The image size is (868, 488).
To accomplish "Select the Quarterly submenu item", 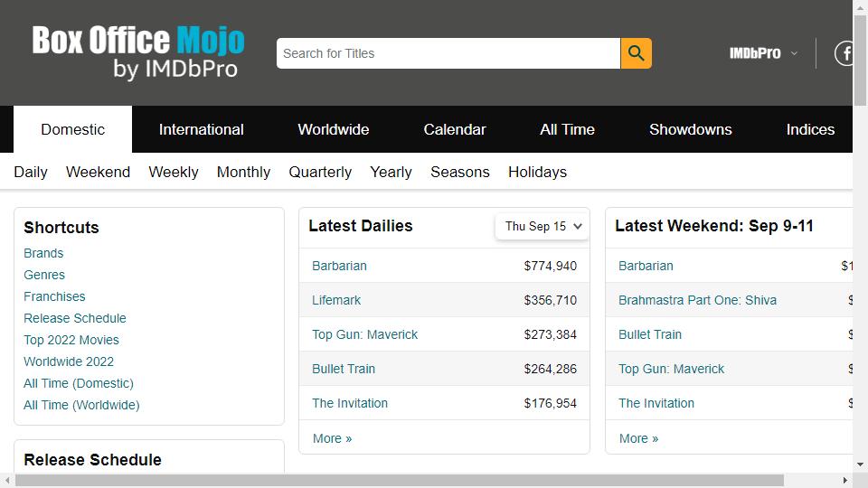I will point(320,172).
